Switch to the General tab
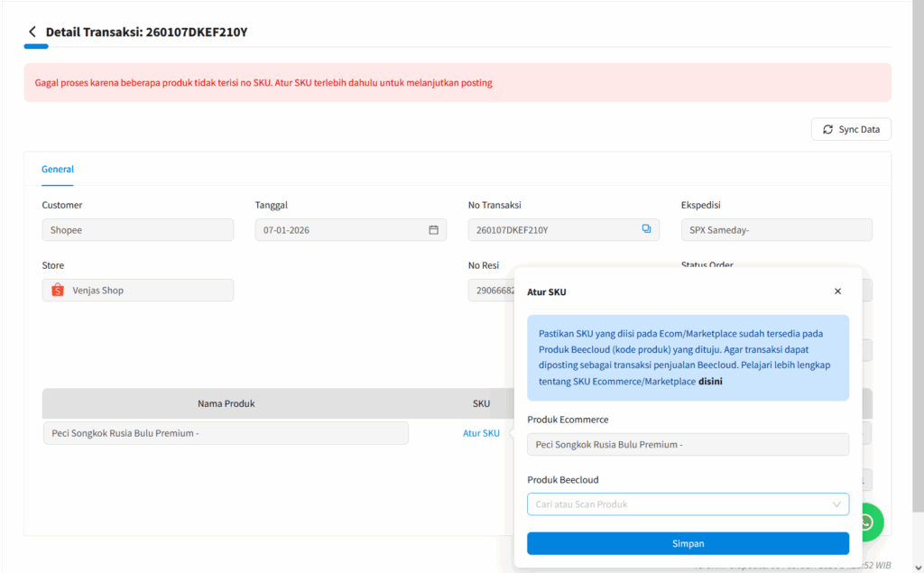924x573 pixels. (57, 169)
